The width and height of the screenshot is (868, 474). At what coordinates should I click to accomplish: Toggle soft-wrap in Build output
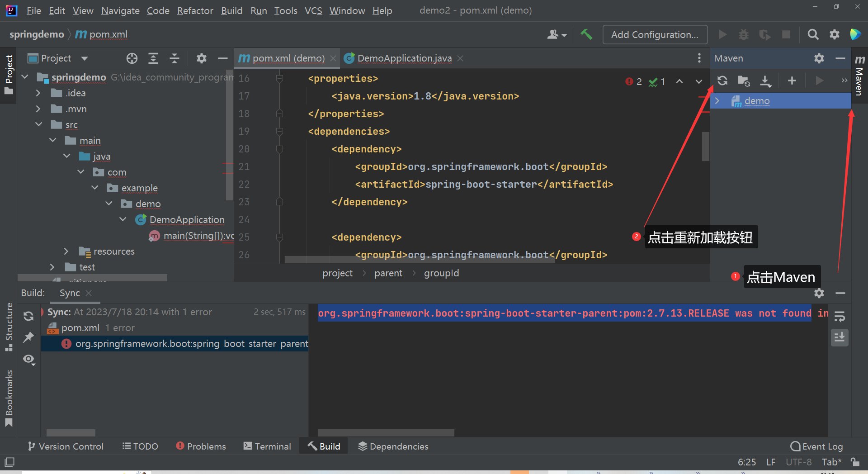(x=840, y=316)
